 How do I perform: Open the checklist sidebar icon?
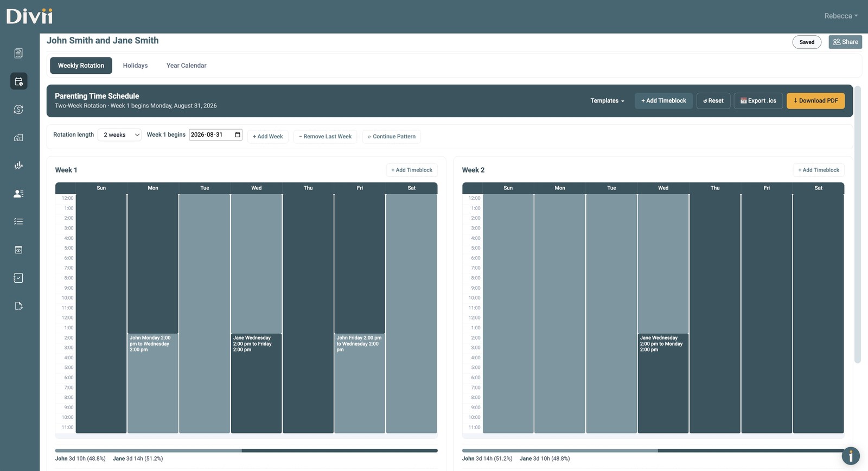pyautogui.click(x=18, y=221)
